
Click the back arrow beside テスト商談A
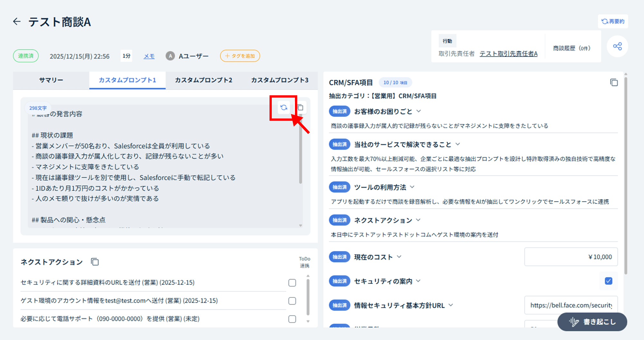coord(17,22)
